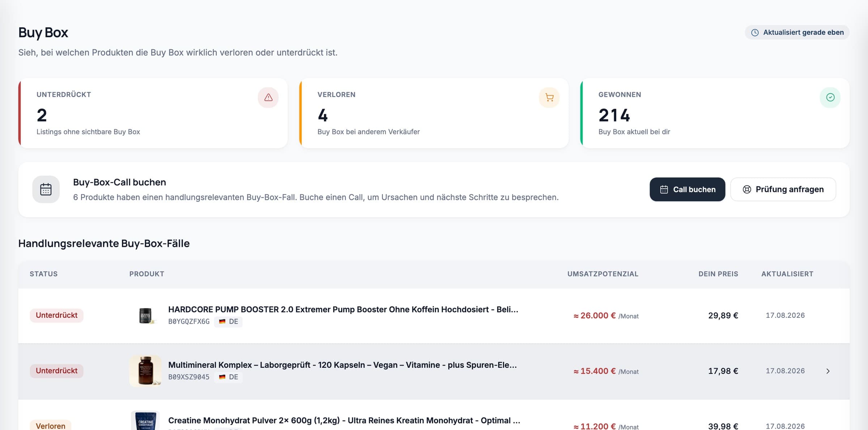The height and width of the screenshot is (430, 868).
Task: Select the ASIN B09XSZ9045
Action: point(189,377)
